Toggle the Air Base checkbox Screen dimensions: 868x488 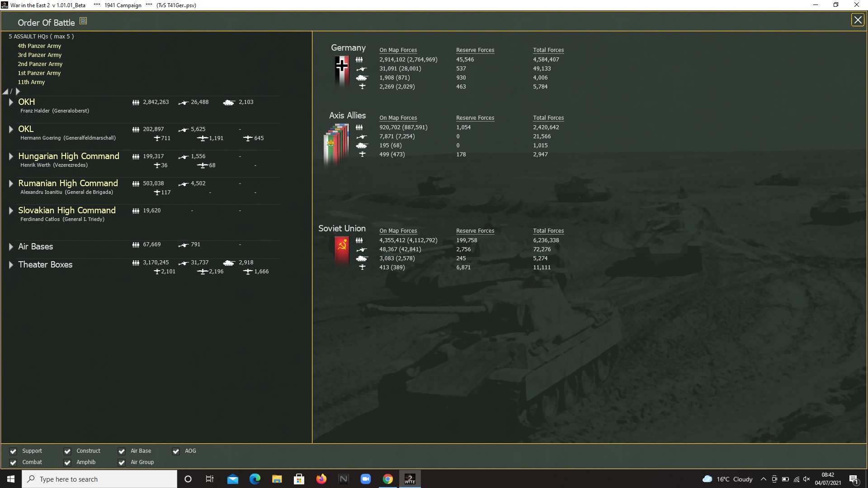(x=122, y=451)
